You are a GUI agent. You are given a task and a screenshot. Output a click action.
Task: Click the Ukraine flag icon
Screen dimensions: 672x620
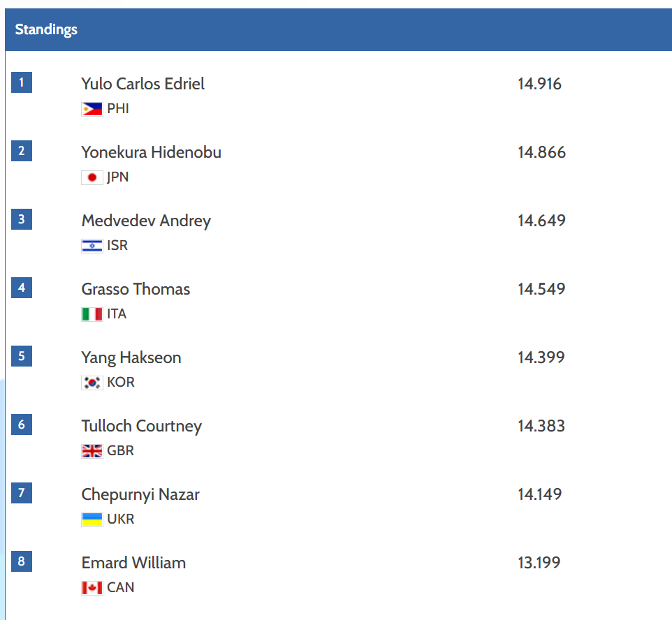92,519
